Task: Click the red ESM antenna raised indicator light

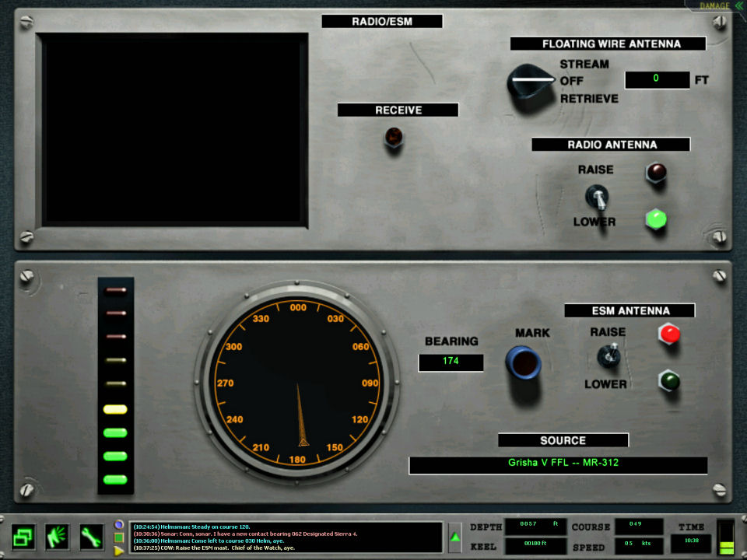Action: 668,334
